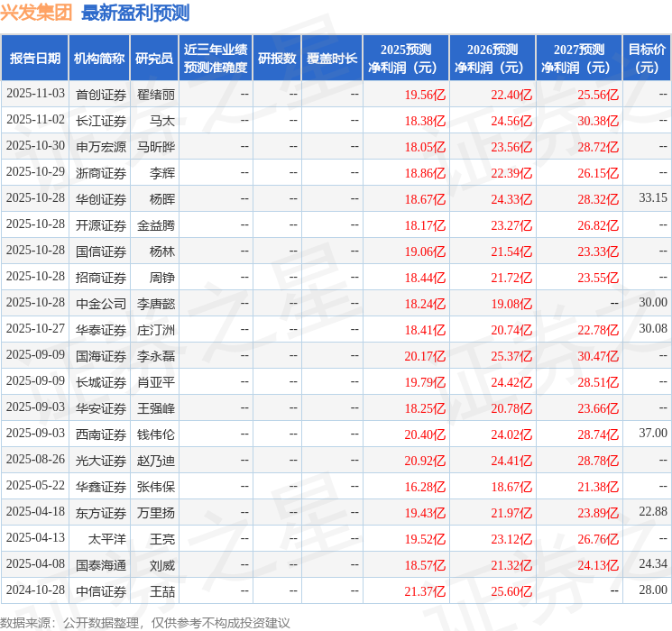Click analyst name 周铮

[x=162, y=278]
